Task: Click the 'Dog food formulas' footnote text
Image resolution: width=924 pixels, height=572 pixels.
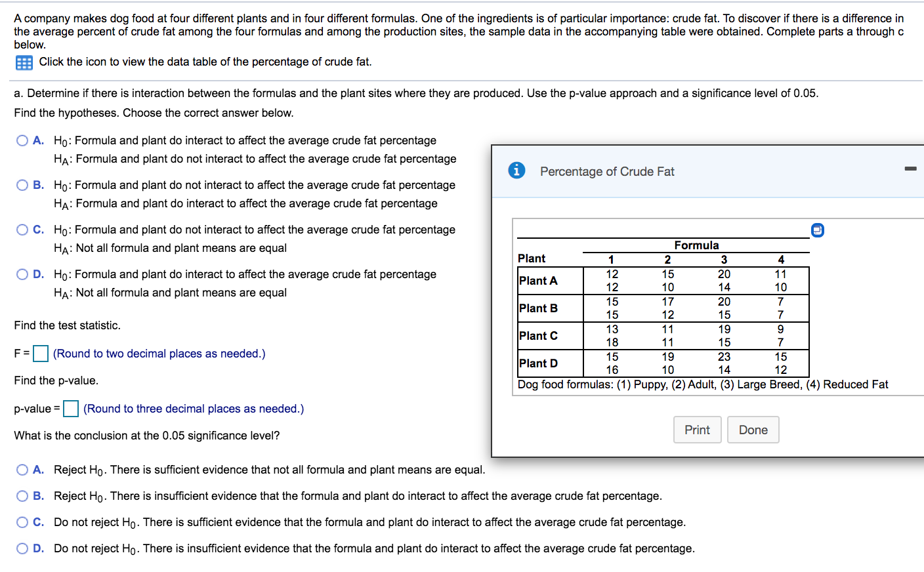Action: (x=703, y=384)
